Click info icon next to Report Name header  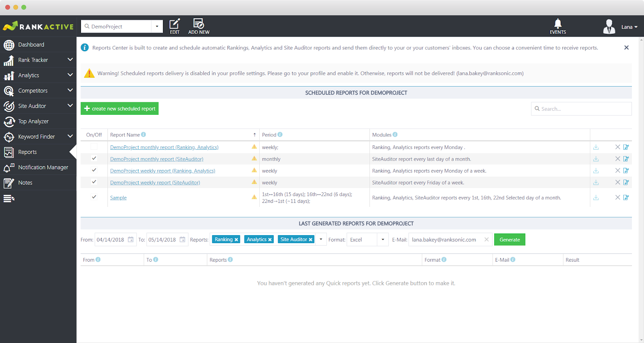[x=144, y=134]
